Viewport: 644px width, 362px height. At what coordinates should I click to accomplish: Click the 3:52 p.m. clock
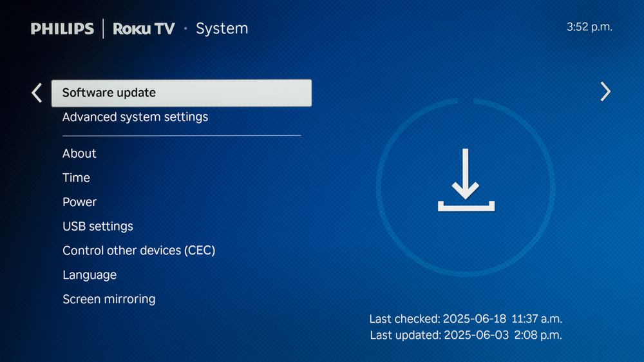click(x=589, y=27)
